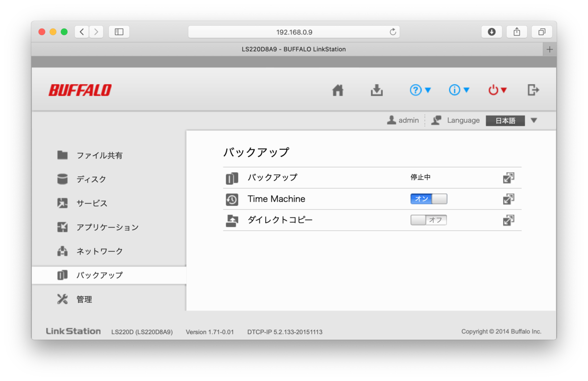
Task: Click the admin username text
Action: click(409, 120)
